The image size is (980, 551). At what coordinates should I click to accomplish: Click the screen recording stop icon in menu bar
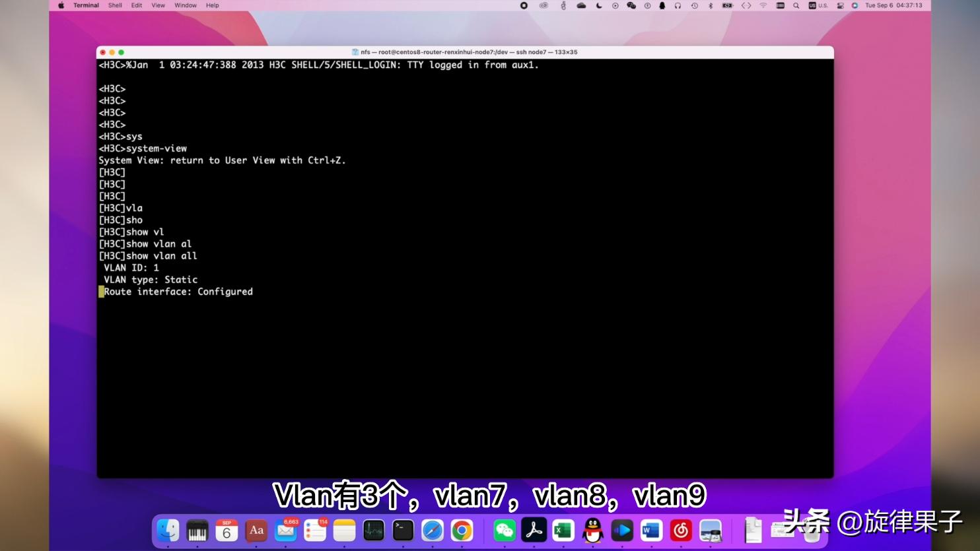point(524,5)
